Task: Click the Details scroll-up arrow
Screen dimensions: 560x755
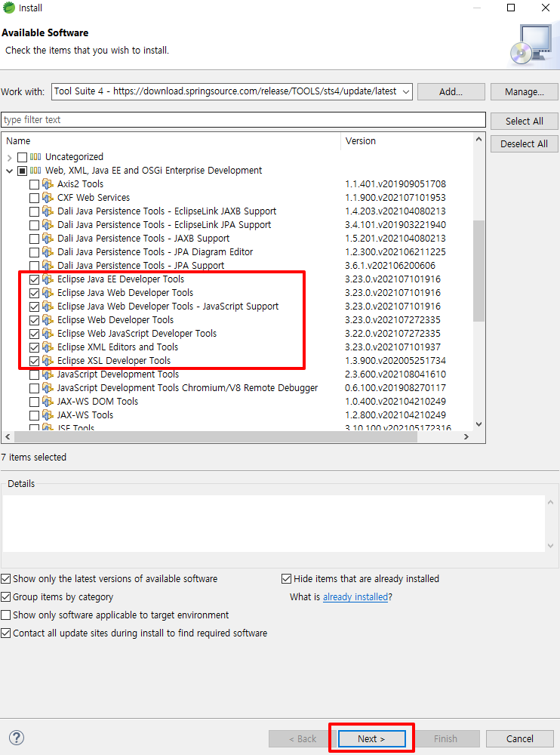Action: coord(550,502)
